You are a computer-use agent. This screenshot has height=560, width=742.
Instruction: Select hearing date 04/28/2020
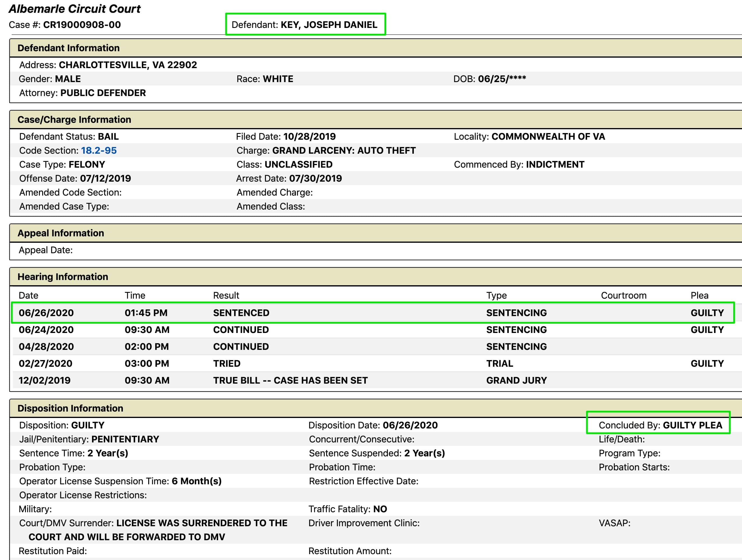click(x=46, y=346)
